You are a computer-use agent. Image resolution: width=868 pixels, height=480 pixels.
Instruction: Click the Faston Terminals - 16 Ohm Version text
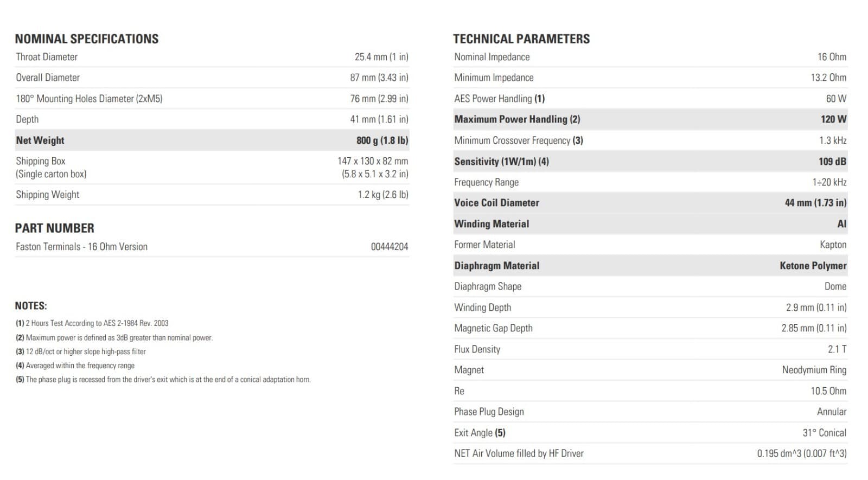point(81,247)
